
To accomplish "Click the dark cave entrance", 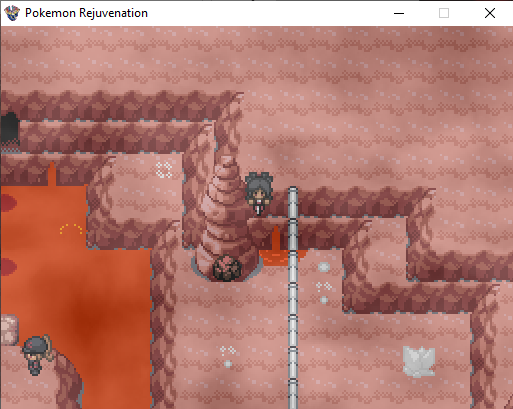I will (10, 129).
